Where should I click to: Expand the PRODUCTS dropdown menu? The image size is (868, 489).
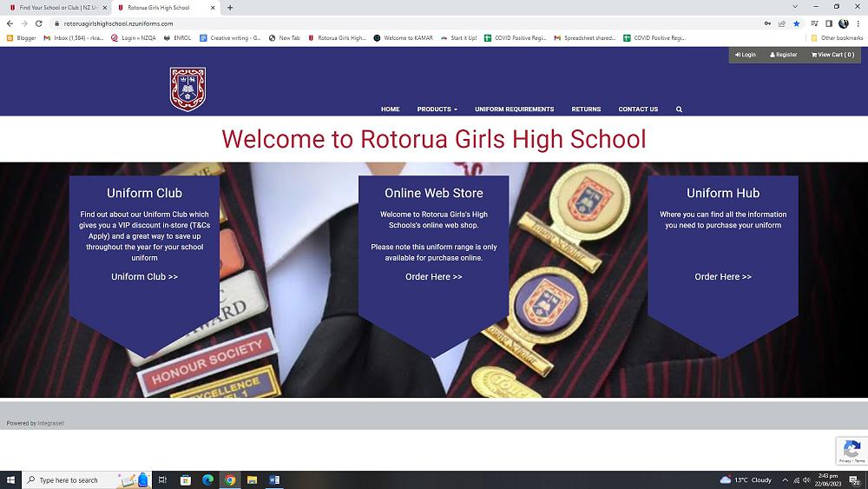click(437, 109)
